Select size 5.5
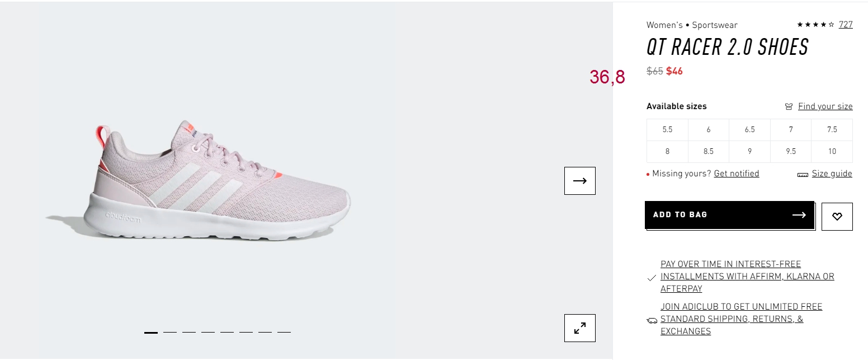 667,129
